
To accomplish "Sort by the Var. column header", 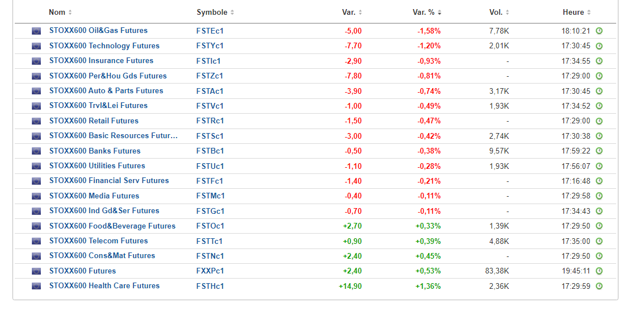I will 352,13.
